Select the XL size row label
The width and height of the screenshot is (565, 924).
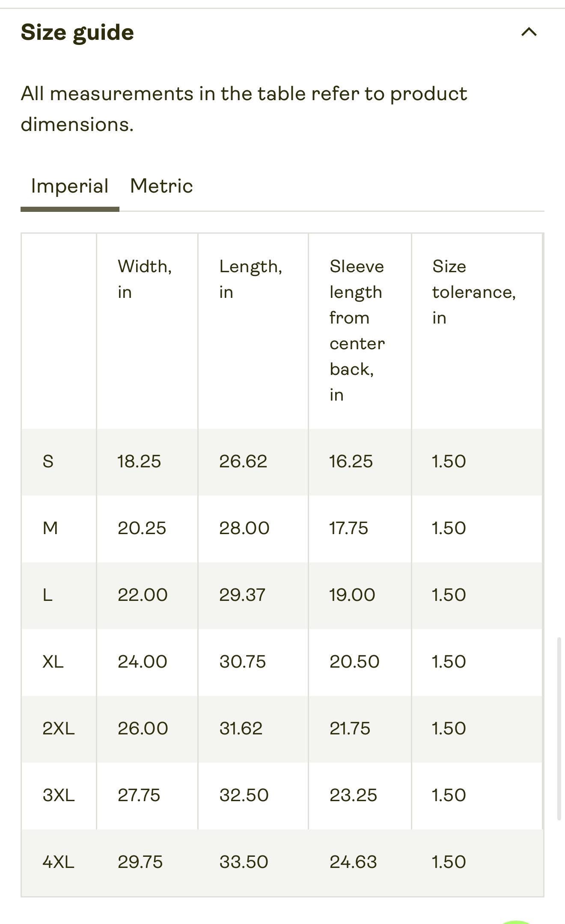(x=53, y=662)
